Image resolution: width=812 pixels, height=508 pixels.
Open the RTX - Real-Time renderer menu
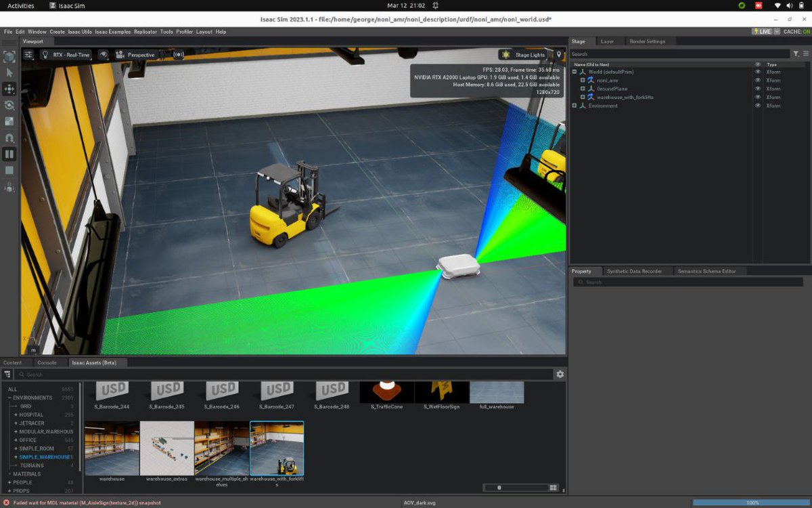pos(66,55)
